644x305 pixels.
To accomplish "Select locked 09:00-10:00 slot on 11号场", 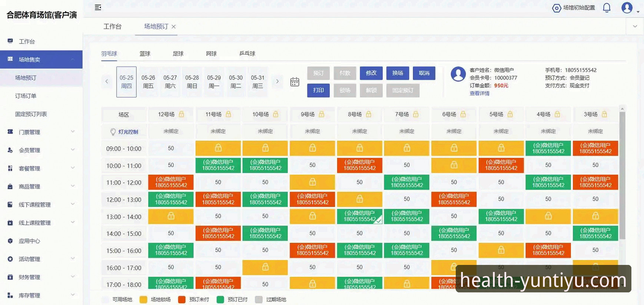I will [x=218, y=148].
